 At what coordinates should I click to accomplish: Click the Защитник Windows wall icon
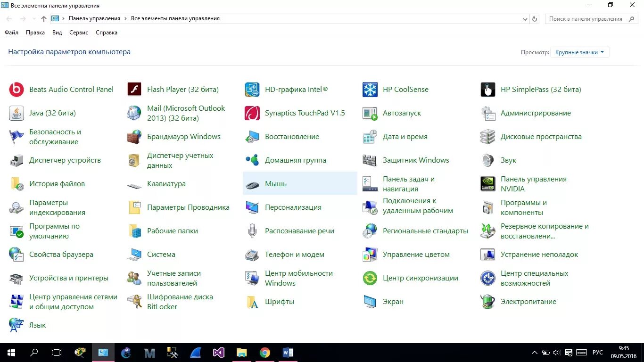370,160
